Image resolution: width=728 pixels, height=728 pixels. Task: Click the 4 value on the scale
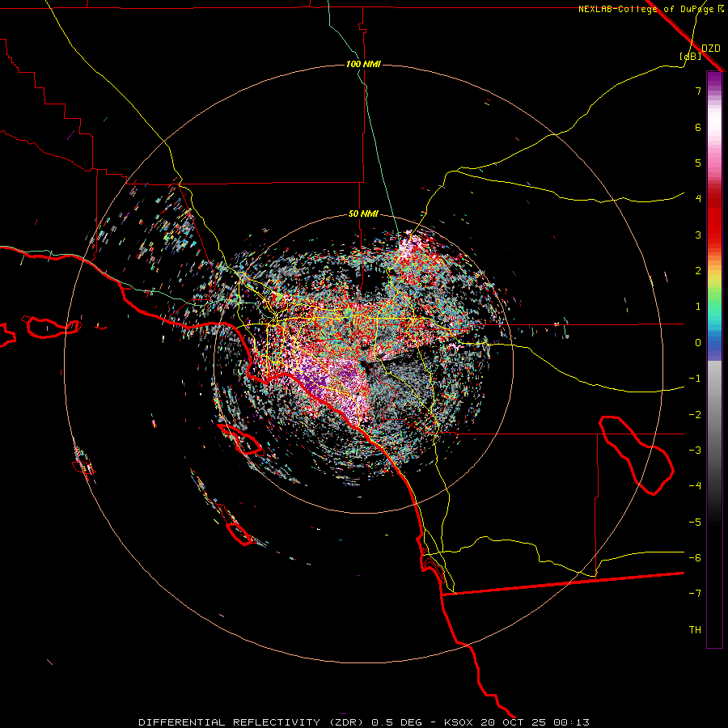698,199
